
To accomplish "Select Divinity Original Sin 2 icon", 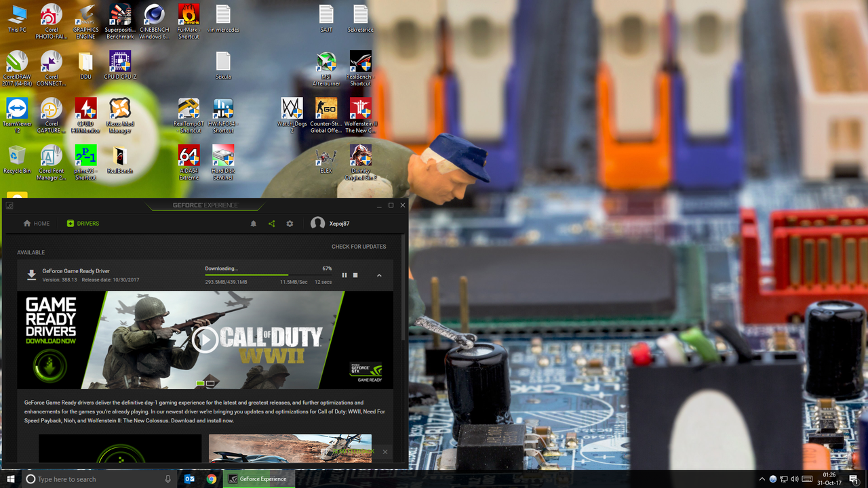I will tap(361, 163).
